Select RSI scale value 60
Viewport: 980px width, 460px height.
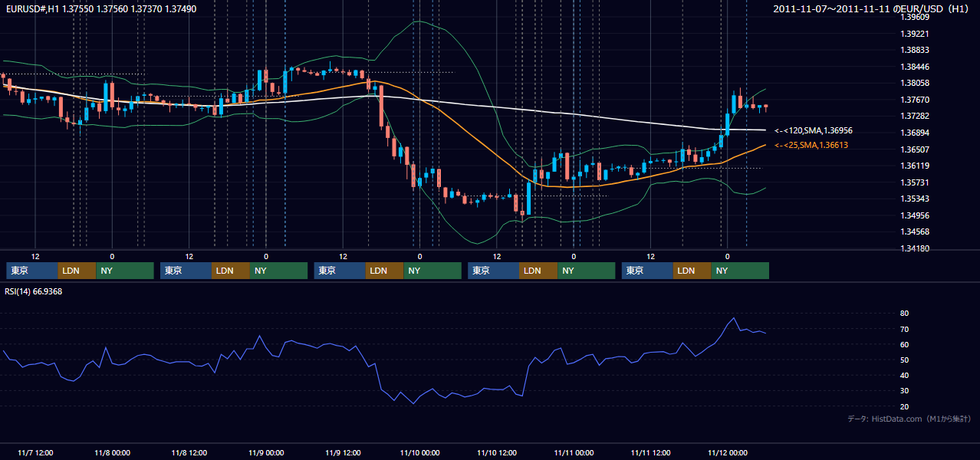pos(904,344)
